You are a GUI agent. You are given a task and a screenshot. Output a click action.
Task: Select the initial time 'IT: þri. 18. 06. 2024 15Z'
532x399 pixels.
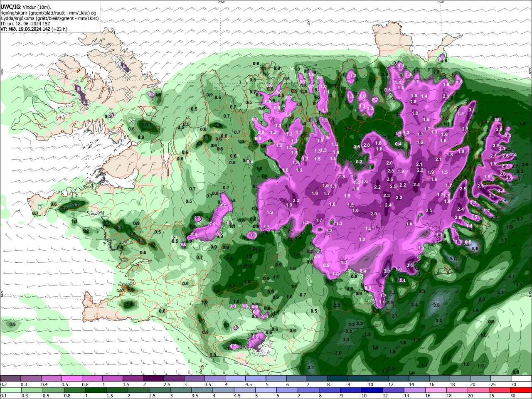pos(25,24)
